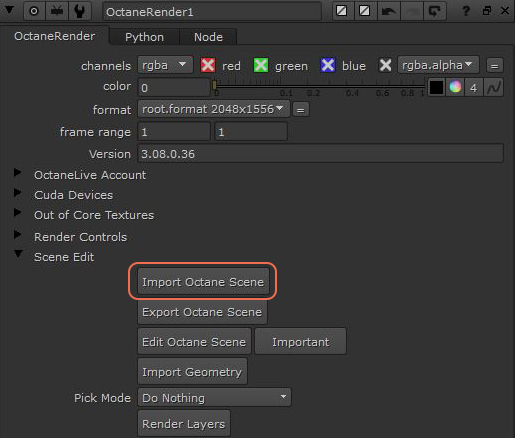Image resolution: width=515 pixels, height=438 pixels.
Task: Click the revert icon in header
Action: [434, 11]
